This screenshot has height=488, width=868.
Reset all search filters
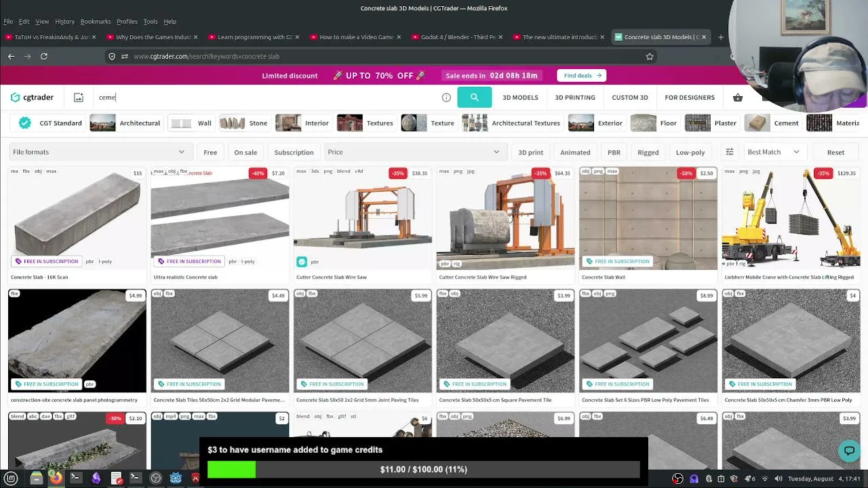[835, 152]
